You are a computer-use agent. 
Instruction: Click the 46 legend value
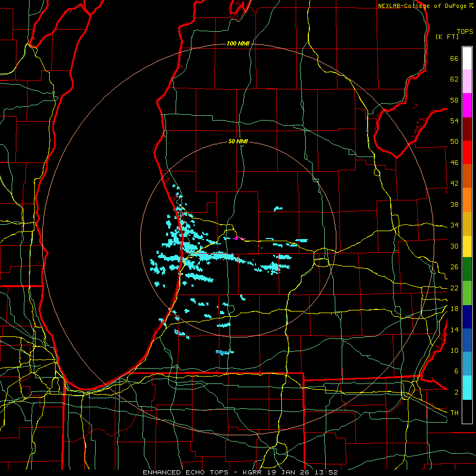[454, 163]
